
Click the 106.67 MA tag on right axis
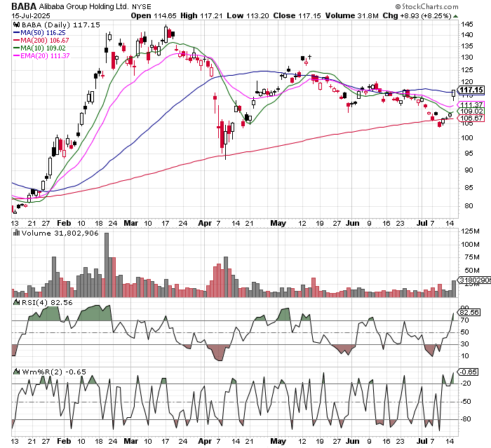pos(471,118)
